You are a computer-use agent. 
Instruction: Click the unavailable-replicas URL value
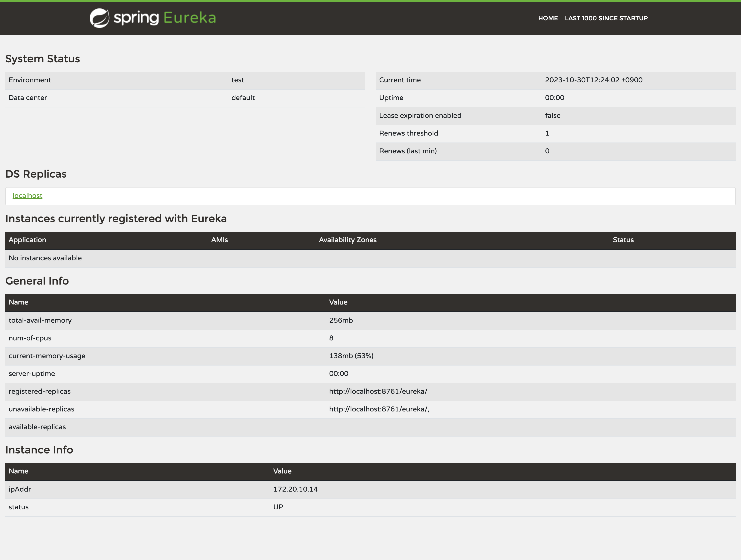(379, 409)
